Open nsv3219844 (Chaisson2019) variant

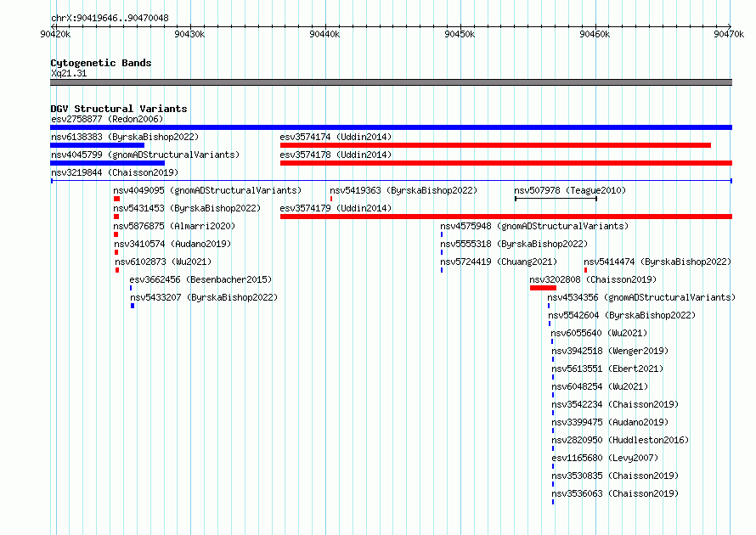click(115, 172)
